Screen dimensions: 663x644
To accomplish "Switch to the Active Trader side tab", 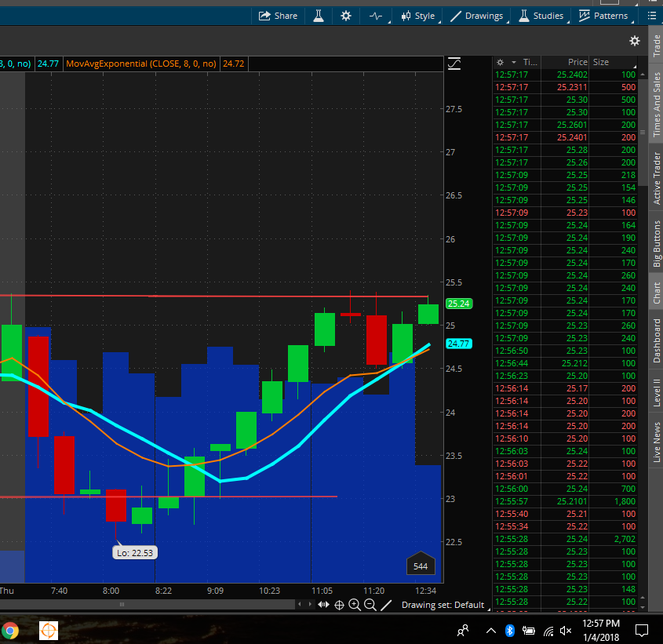I will [656, 177].
